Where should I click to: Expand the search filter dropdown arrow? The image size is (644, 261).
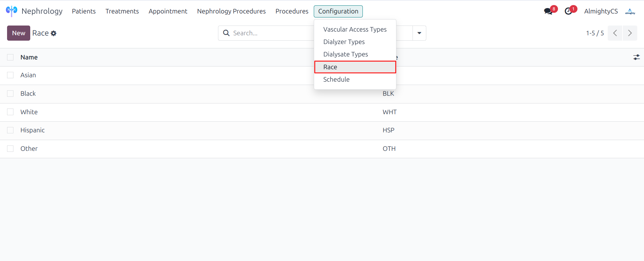[419, 33]
